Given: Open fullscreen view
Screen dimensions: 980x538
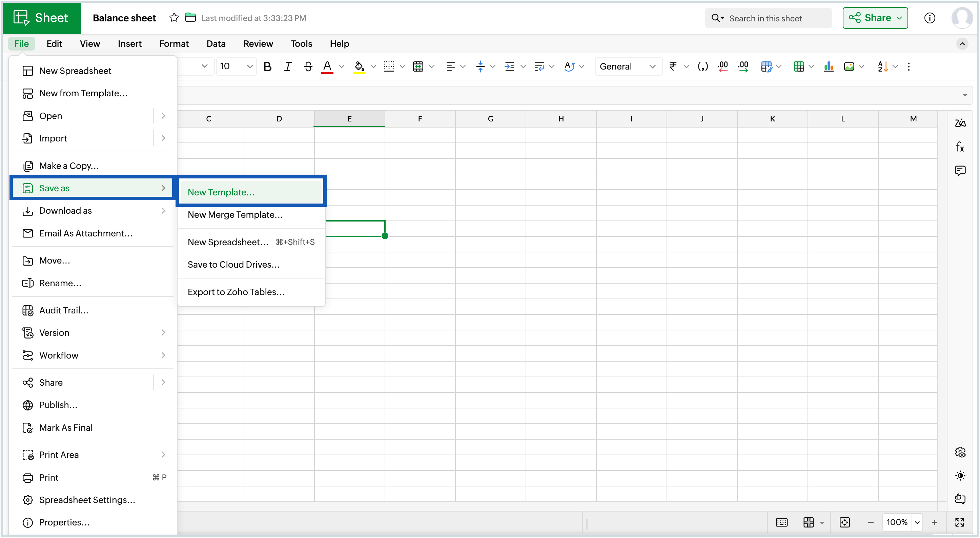Looking at the screenshot, I should tap(960, 522).
